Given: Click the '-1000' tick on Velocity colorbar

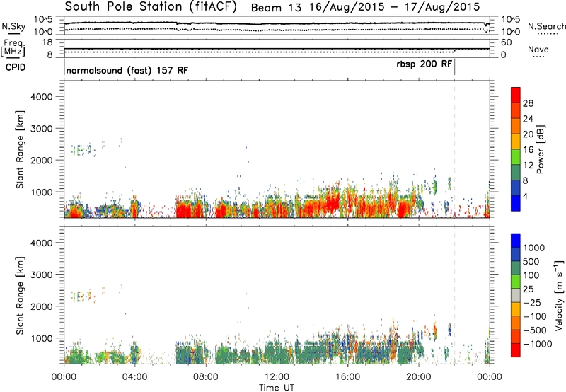Looking at the screenshot, I should (x=538, y=344).
